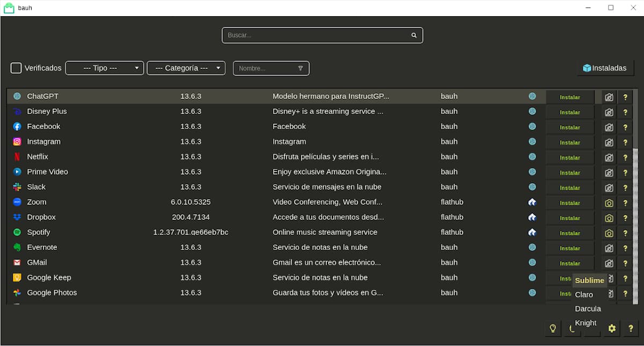Choose the Claro theme
The width and height of the screenshot is (644, 346).
coord(584,294)
